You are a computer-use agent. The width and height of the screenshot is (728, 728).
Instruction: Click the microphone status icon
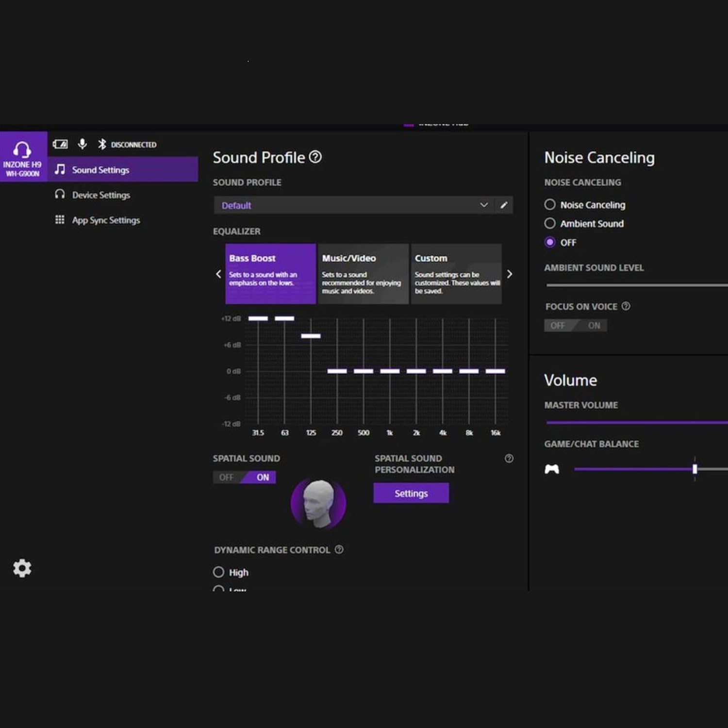click(83, 144)
